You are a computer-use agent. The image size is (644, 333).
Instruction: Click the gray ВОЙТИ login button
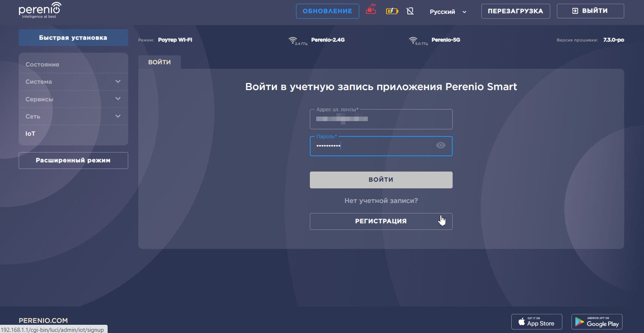(x=381, y=180)
